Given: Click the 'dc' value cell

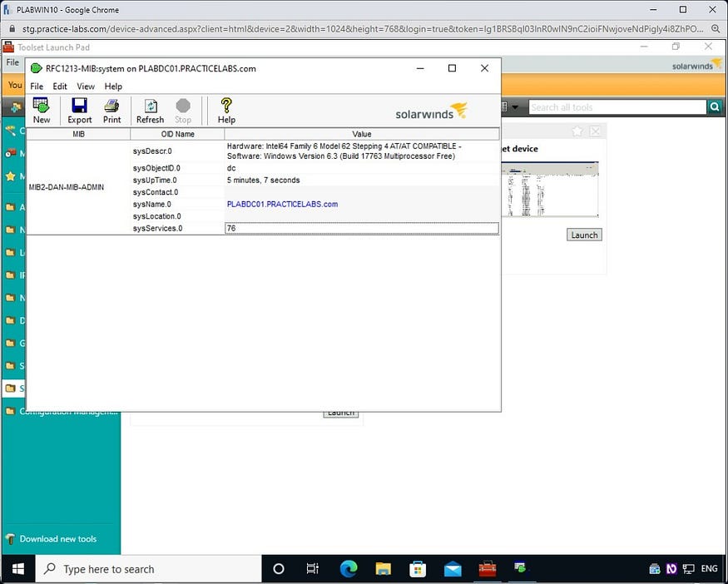Looking at the screenshot, I should [362, 168].
